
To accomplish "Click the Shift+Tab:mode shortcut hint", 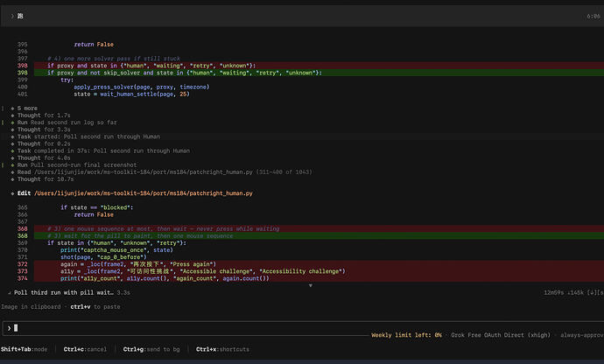I will [24, 349].
